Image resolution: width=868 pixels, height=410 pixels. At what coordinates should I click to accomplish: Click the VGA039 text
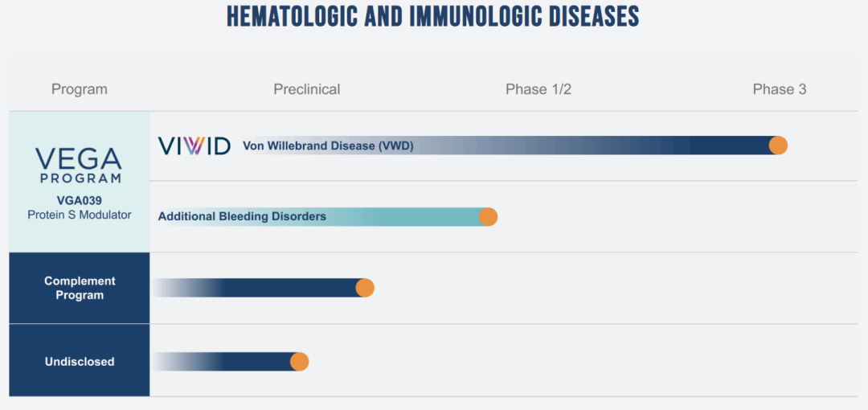coord(80,201)
